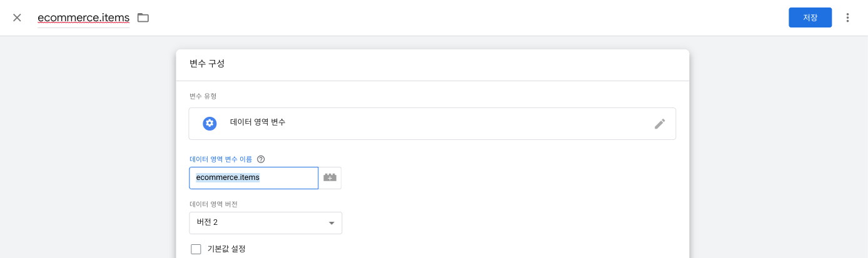Click the 변수 구성 panel header
The height and width of the screenshot is (258, 868).
click(433, 65)
